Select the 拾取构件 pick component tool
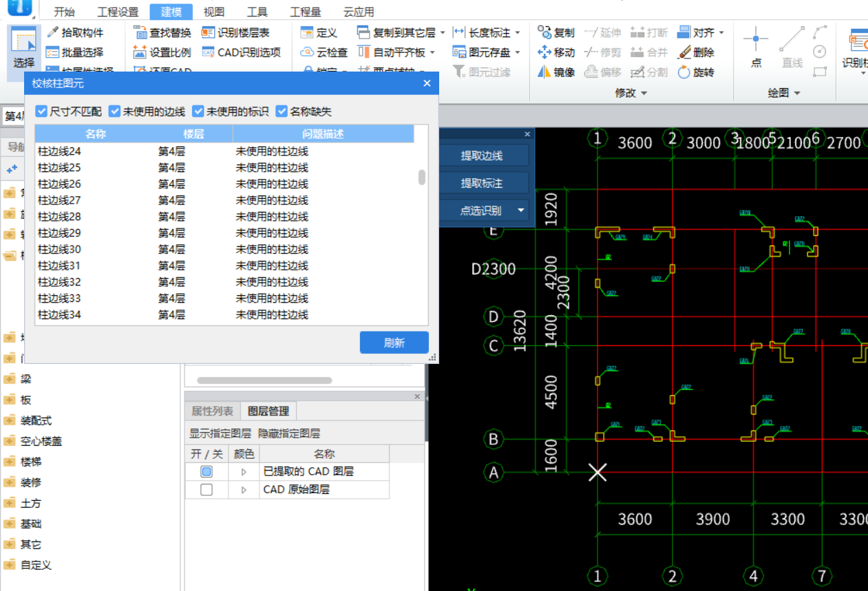868x591 pixels. click(74, 32)
